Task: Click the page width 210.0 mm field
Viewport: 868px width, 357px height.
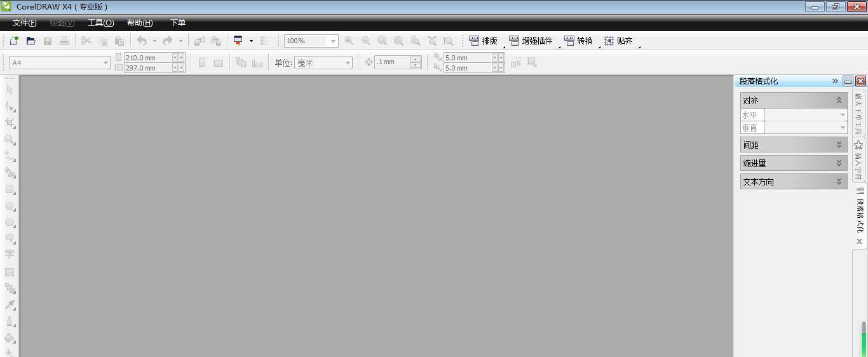Action: 147,58
